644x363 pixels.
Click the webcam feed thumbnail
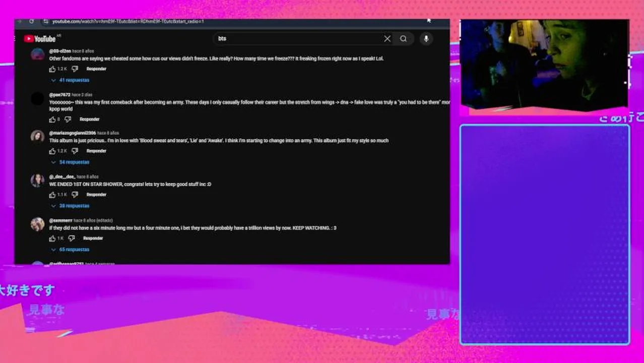click(x=544, y=65)
